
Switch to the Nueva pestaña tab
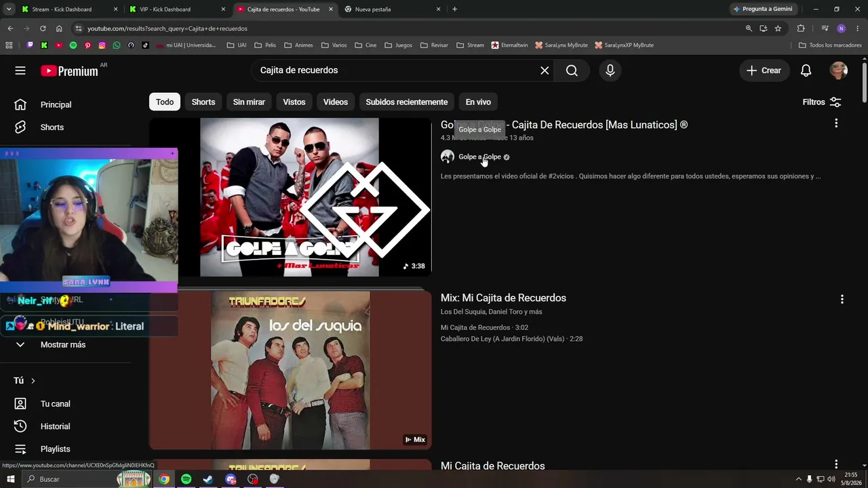coord(393,9)
